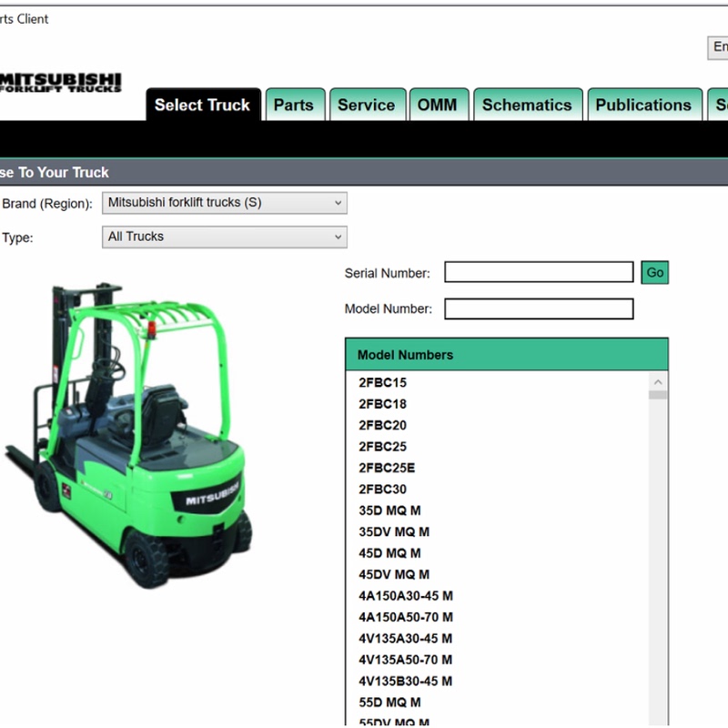Select model 2FBC30
Viewport: 728px width, 728px height.
pyautogui.click(x=382, y=490)
